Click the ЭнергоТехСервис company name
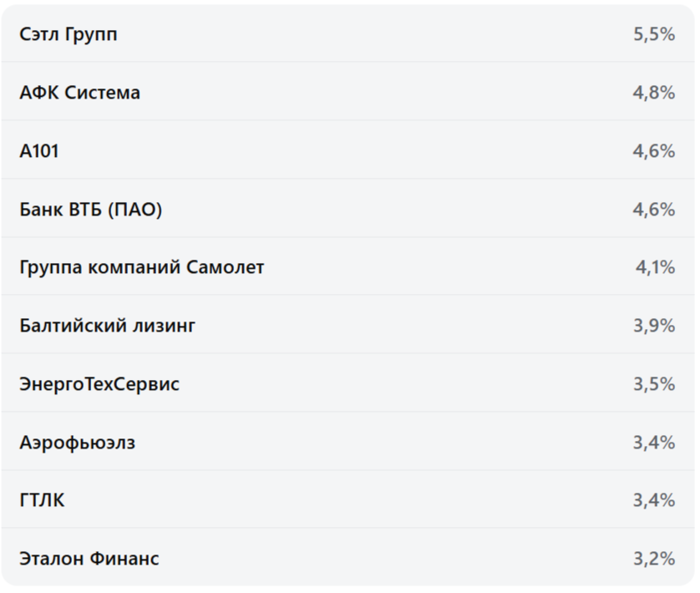Viewport: 700px width, 593px height. [x=99, y=384]
